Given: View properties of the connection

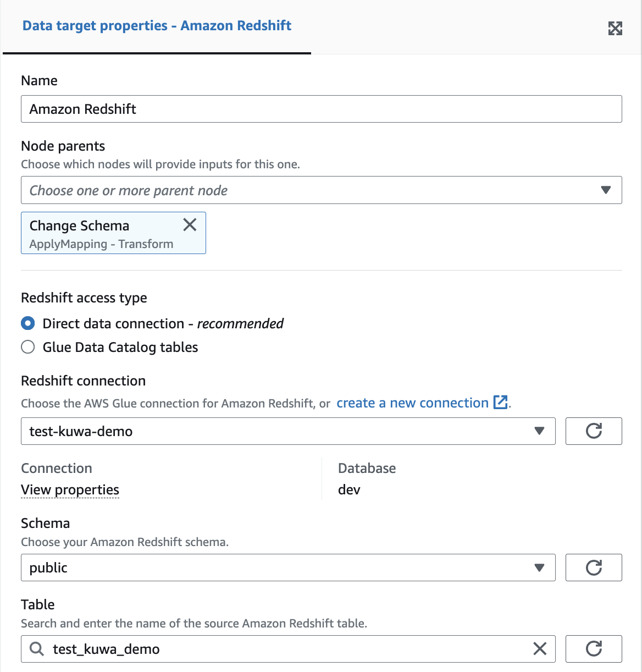Looking at the screenshot, I should [70, 489].
